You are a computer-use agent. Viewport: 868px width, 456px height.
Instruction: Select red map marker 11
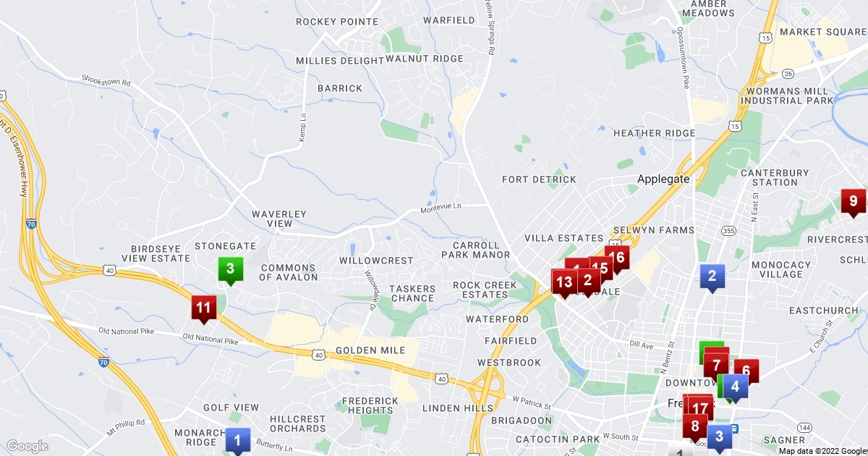[x=203, y=308]
